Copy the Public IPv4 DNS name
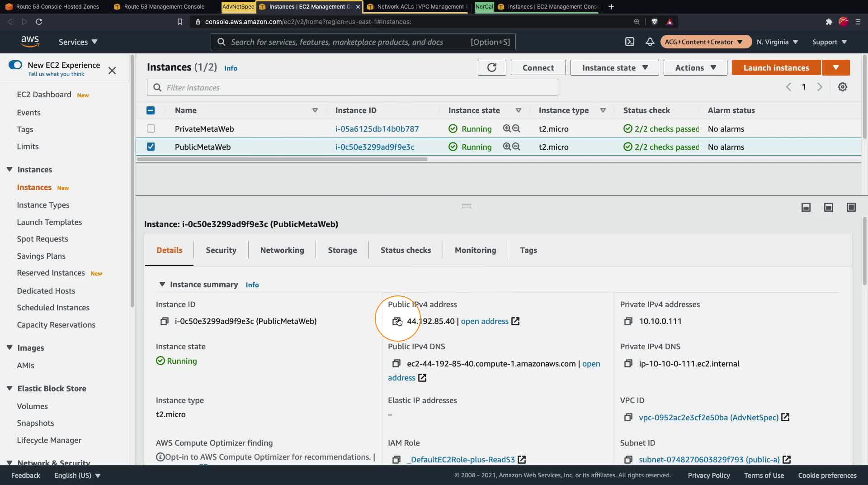The height and width of the screenshot is (485, 868). pyautogui.click(x=396, y=364)
